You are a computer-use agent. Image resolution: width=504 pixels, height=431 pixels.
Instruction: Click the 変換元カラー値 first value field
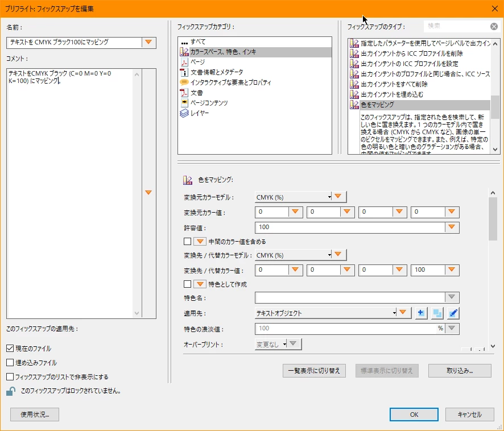[x=272, y=212]
